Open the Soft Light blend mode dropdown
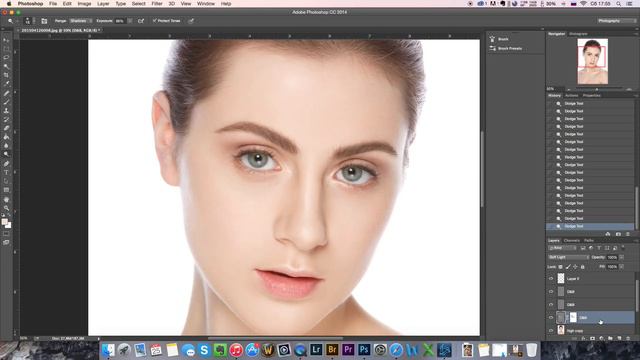Screen dimensions: 640x360 [x=568, y=258]
